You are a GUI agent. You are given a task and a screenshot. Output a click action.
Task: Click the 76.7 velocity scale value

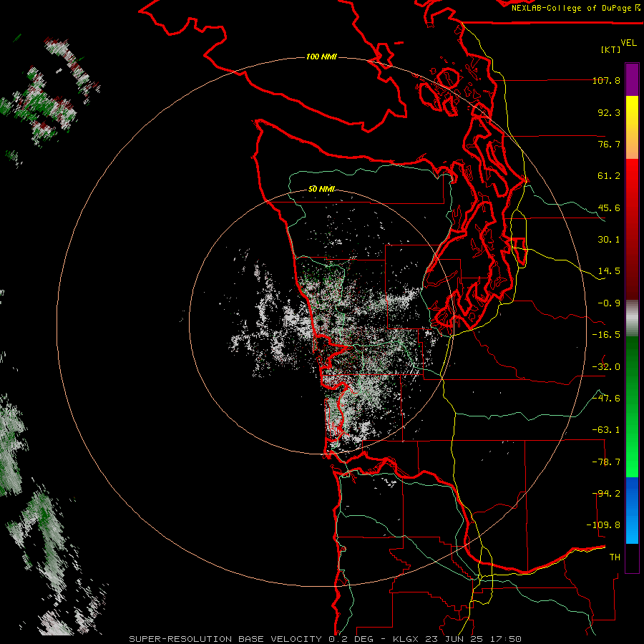[x=609, y=144]
